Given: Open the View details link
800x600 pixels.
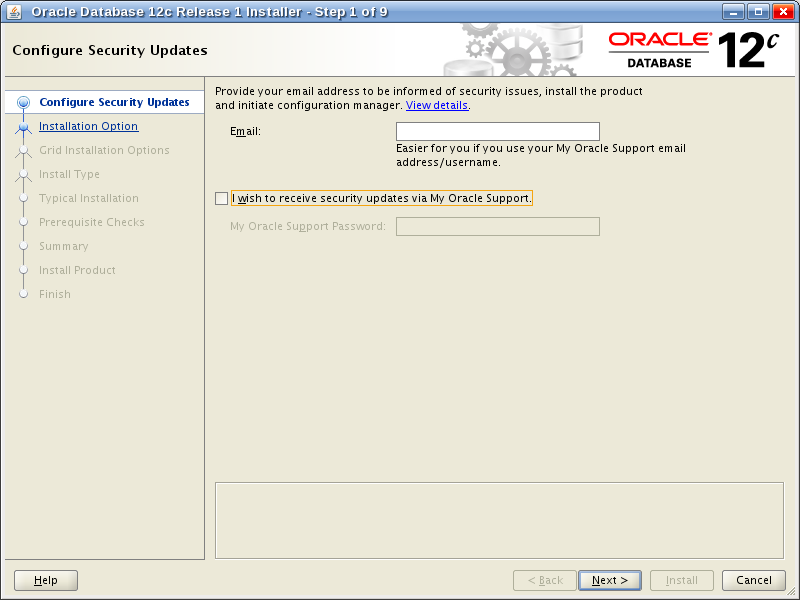Looking at the screenshot, I should [x=437, y=106].
